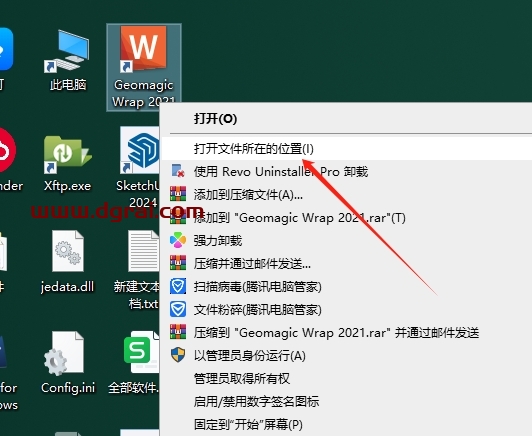Choose 打开文件所在的位置(I) menu entry
Viewport: 532px width, 436px height.
tap(346, 149)
